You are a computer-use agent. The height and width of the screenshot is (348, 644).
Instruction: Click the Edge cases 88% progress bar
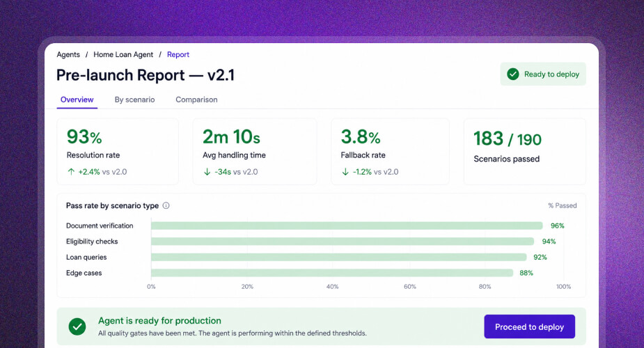pos(332,273)
